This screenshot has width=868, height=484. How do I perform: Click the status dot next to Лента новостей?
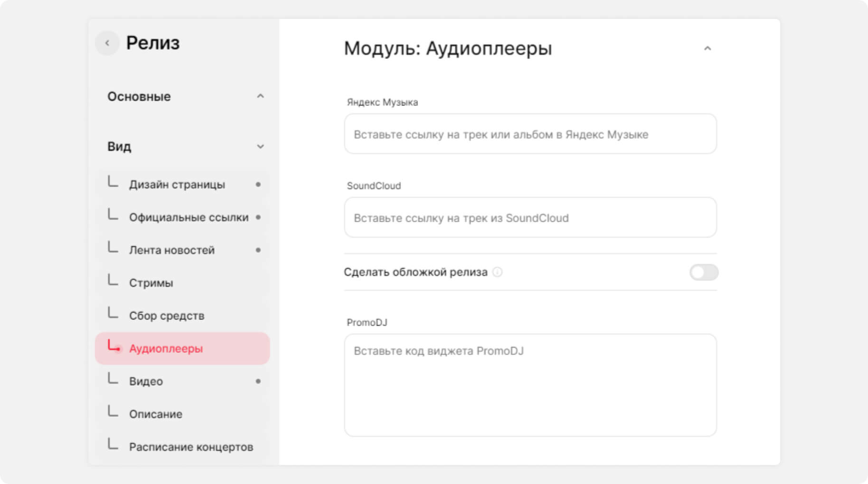pos(258,250)
